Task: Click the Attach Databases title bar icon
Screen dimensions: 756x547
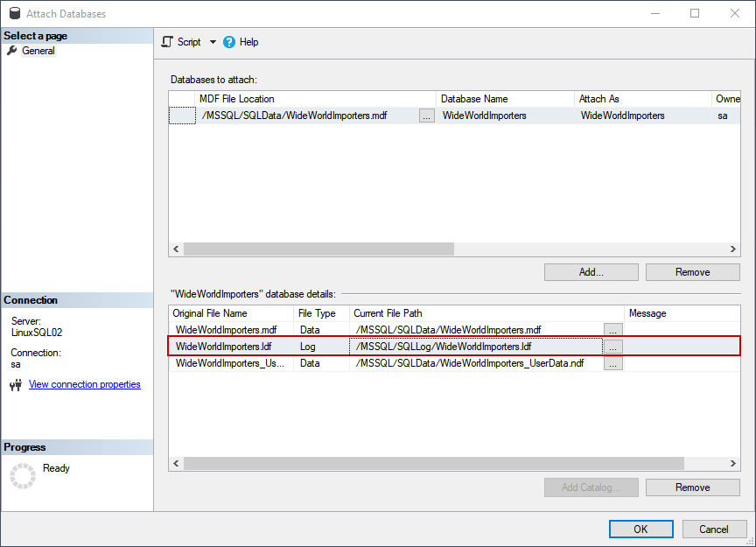Action: pyautogui.click(x=15, y=13)
